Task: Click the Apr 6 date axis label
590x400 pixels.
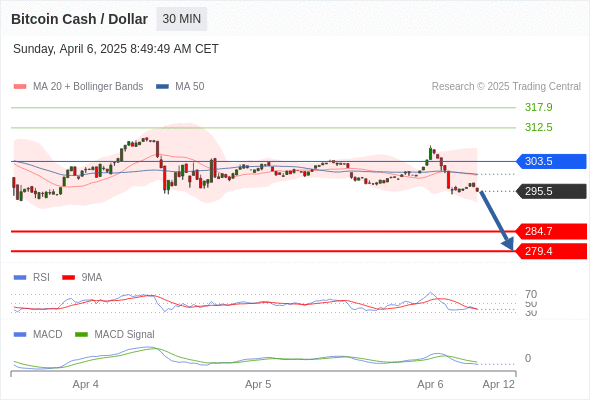Action: [430, 384]
